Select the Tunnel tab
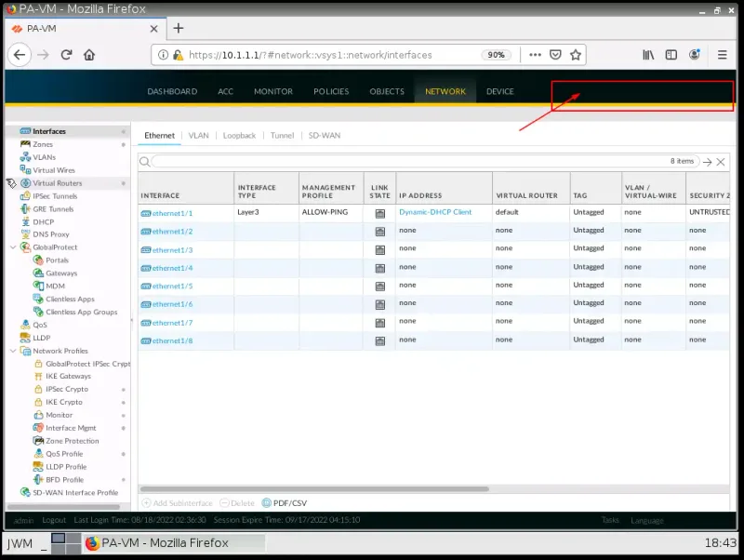This screenshot has width=744, height=560. coord(283,136)
